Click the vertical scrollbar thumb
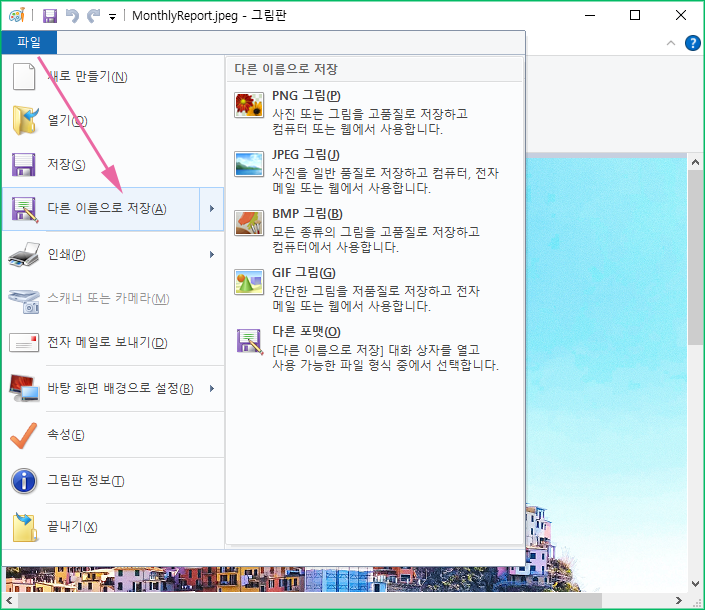Screen dimensions: 705x610 tap(695, 258)
